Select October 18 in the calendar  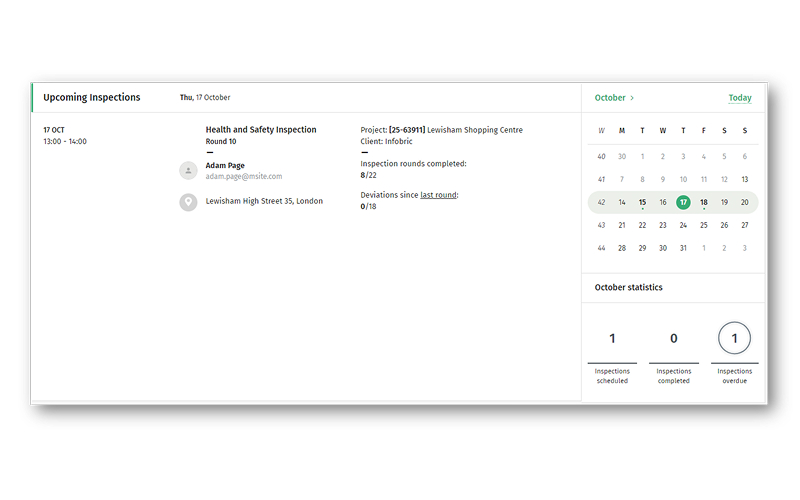pos(704,202)
